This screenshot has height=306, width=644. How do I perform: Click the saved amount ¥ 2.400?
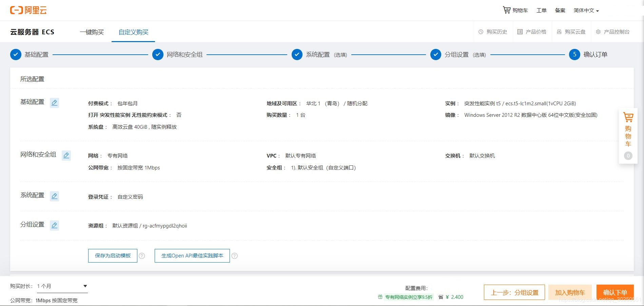tap(454, 297)
